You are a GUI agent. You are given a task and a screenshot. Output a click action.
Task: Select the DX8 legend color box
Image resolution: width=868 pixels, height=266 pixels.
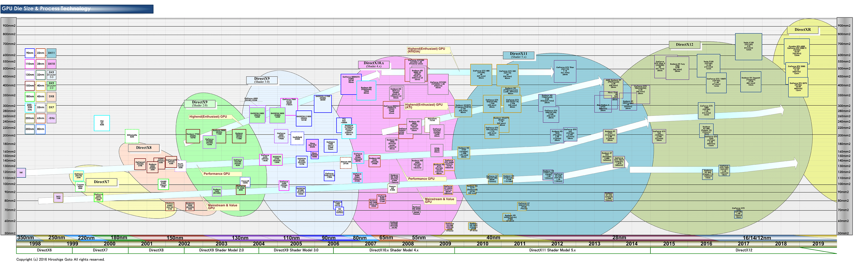tap(51, 96)
